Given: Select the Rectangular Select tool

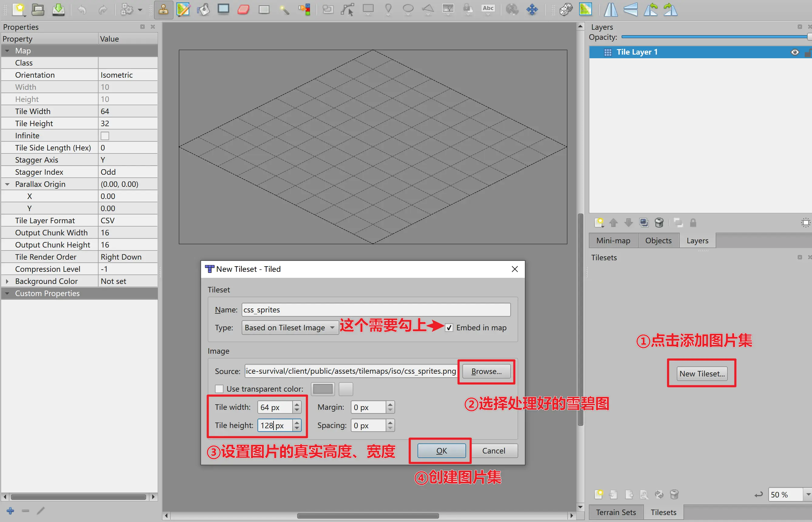Looking at the screenshot, I should pyautogui.click(x=264, y=9).
